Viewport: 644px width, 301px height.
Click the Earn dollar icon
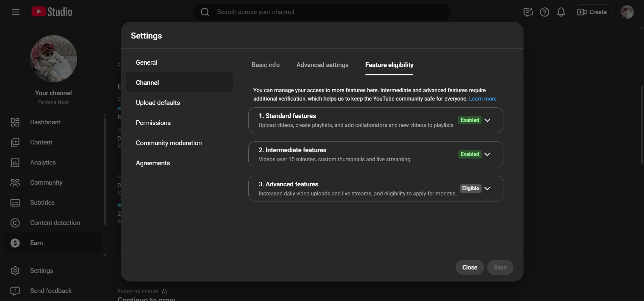point(15,243)
